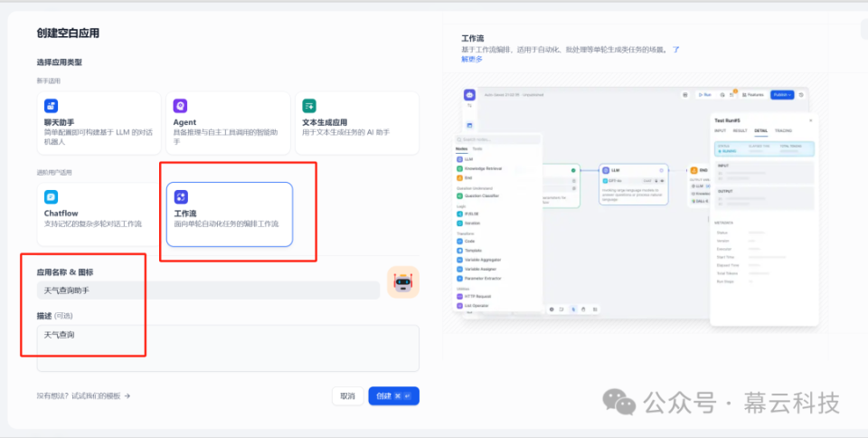Select the 聊天助手 app type card

point(99,123)
